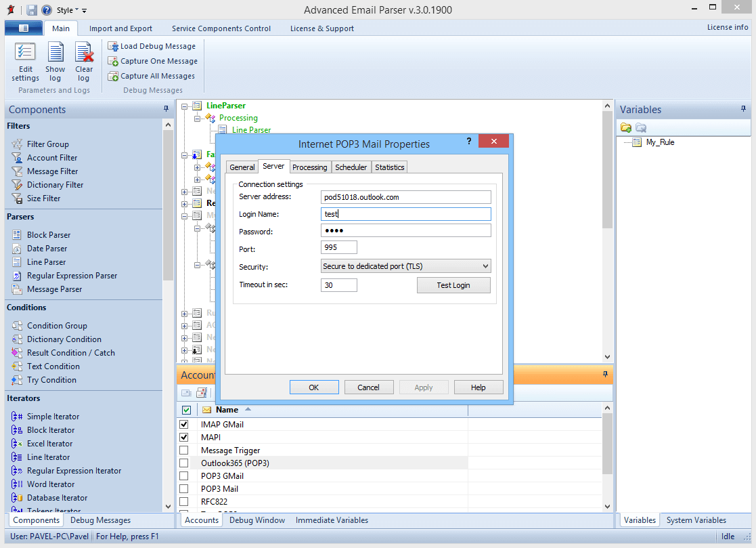Clear the log with Clear log
The image size is (756, 548).
84,62
